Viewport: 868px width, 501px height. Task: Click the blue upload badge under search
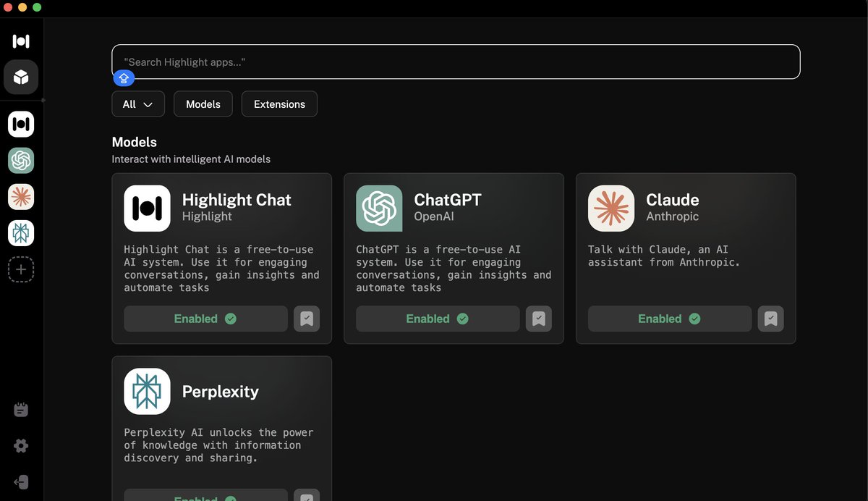[124, 78]
